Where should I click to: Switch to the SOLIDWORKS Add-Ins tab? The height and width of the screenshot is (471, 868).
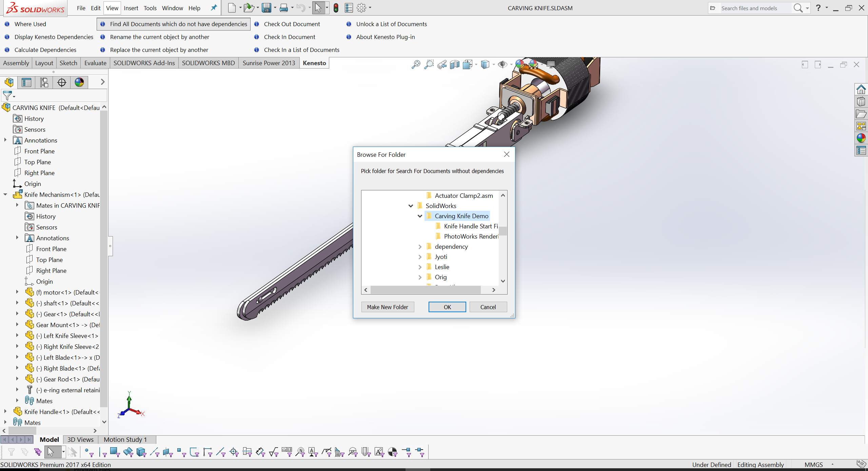tap(144, 63)
